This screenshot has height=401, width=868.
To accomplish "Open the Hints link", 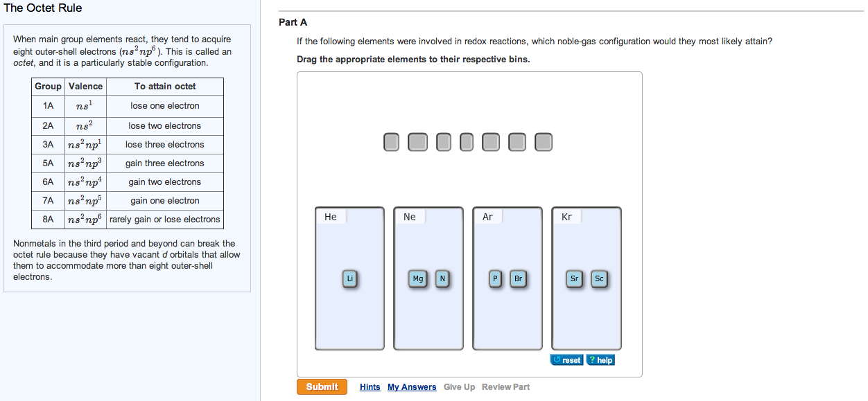I will pyautogui.click(x=370, y=386).
